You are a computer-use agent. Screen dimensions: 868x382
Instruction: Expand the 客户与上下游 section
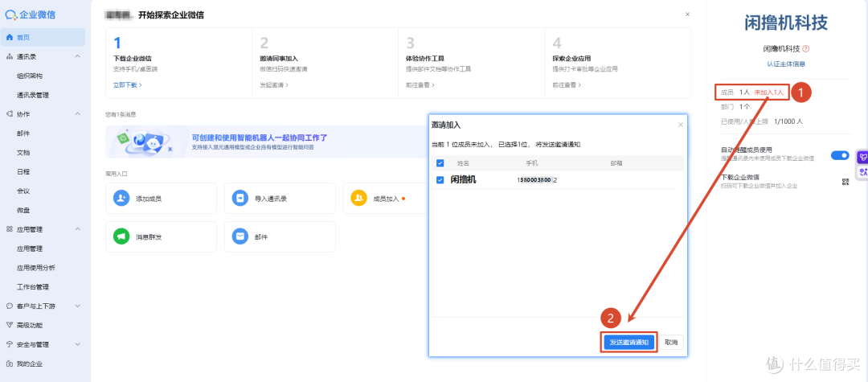coord(77,306)
